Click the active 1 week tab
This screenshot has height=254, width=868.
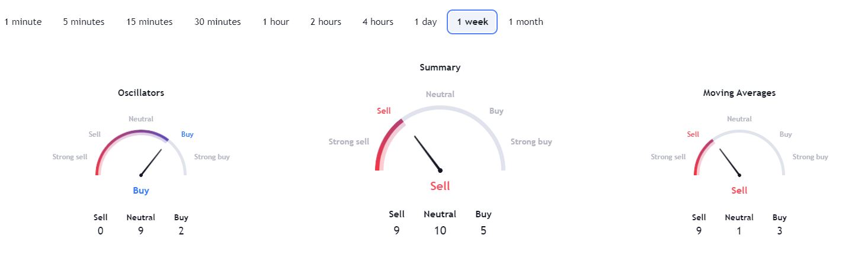(x=472, y=22)
